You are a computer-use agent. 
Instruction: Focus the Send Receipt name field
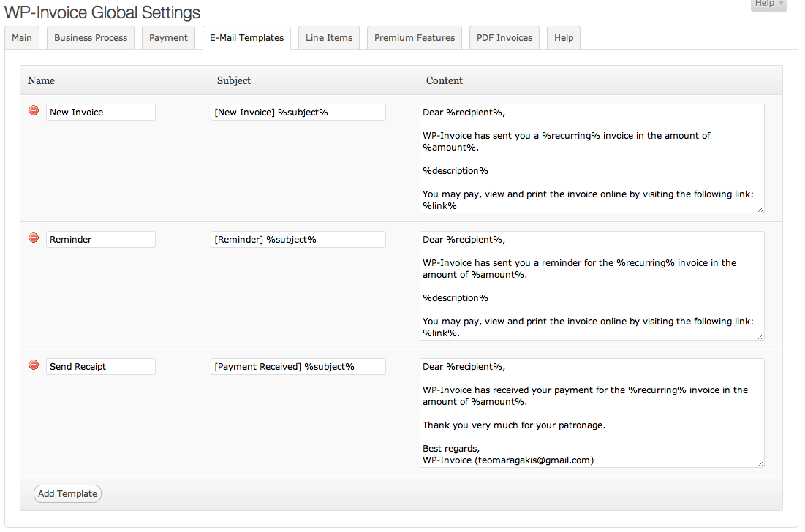(x=101, y=367)
